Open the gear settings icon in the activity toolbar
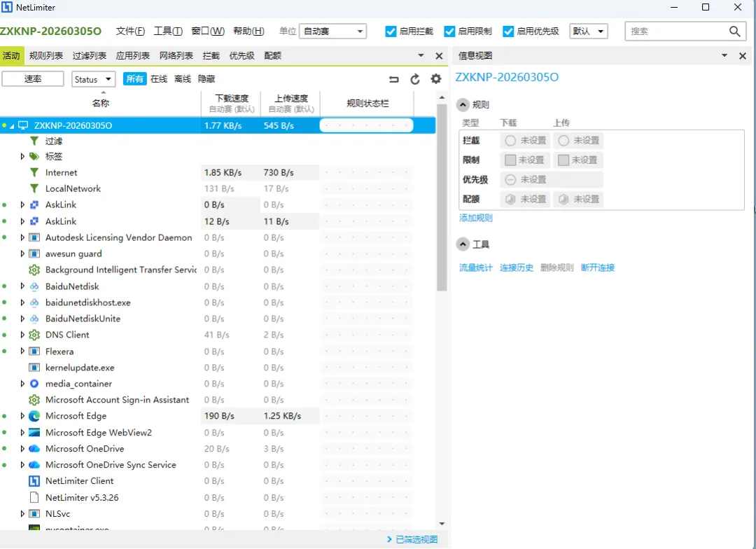This screenshot has height=549, width=756. 436,78
